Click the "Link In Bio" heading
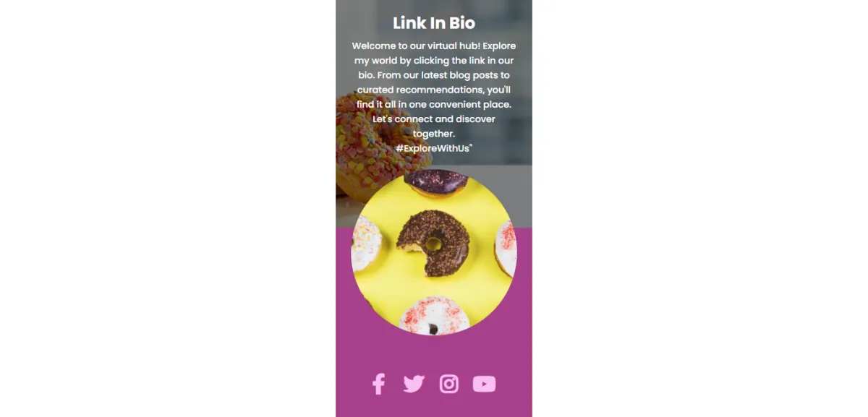Viewport: 868px width, 417px height. coord(434,22)
